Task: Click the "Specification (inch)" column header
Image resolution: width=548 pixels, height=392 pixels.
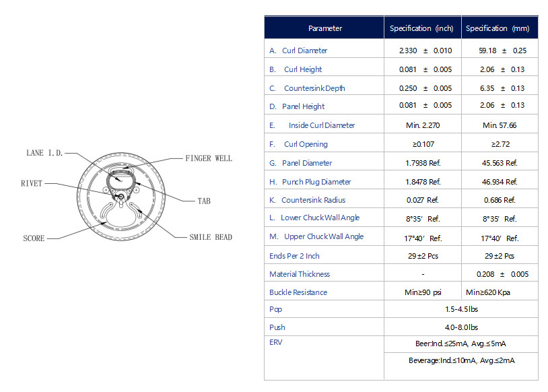Action: click(x=422, y=28)
